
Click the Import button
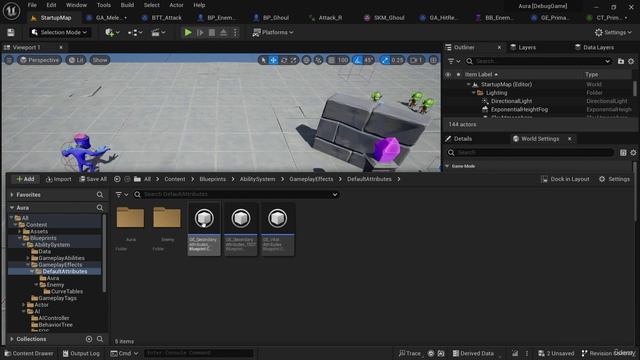(x=59, y=179)
